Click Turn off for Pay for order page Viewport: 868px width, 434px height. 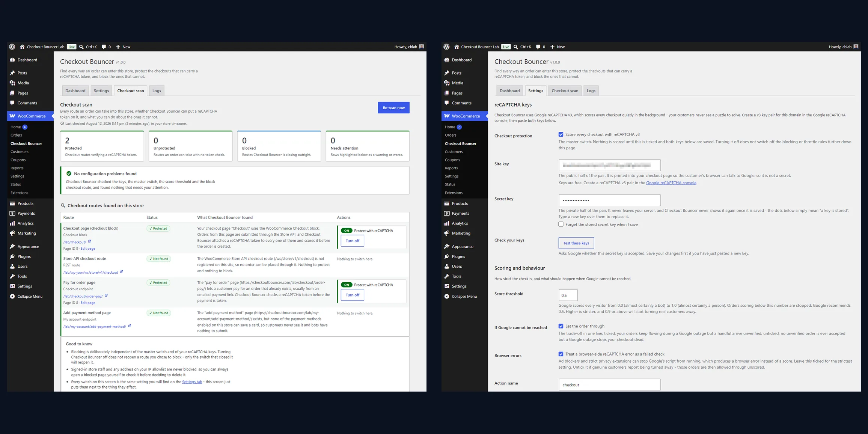pos(352,295)
